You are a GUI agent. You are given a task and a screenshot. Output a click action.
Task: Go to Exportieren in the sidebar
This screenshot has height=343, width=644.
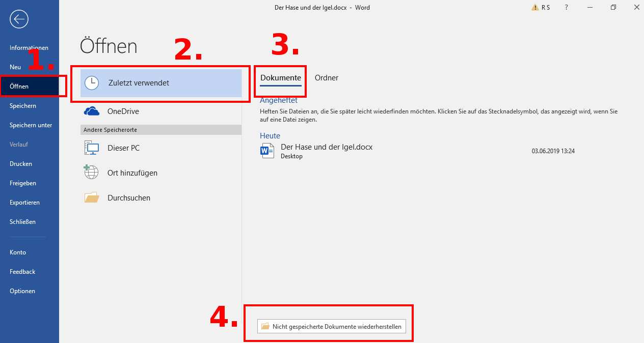click(24, 203)
